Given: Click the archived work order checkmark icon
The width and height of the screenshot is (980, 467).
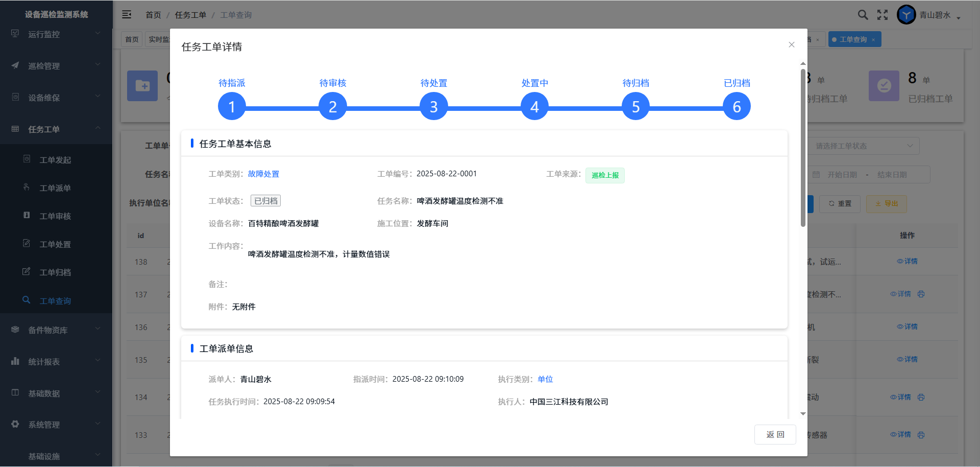Looking at the screenshot, I should point(884,86).
